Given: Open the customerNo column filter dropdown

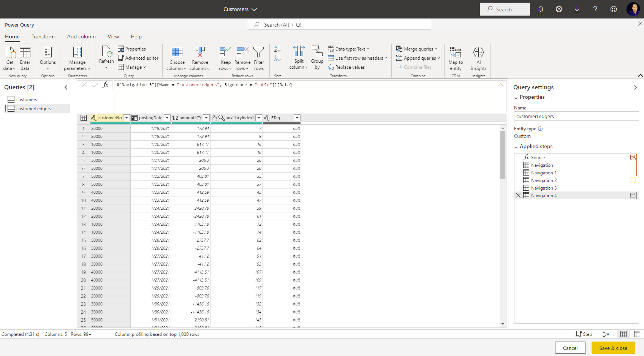Looking at the screenshot, I should (x=127, y=118).
